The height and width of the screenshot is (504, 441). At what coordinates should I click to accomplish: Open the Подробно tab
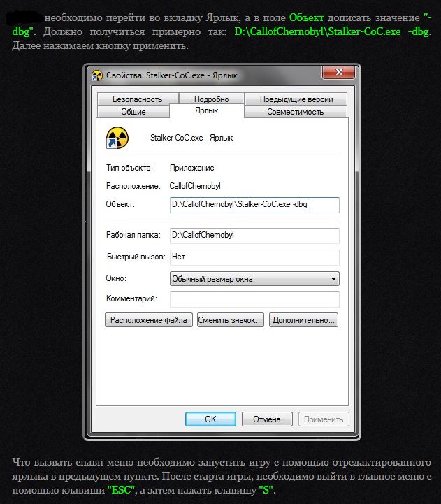tap(212, 99)
